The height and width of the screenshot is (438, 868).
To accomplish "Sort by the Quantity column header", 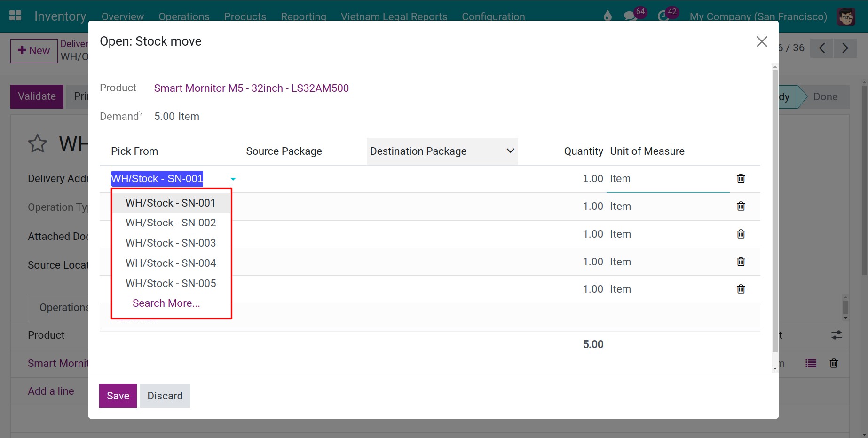I will (584, 151).
